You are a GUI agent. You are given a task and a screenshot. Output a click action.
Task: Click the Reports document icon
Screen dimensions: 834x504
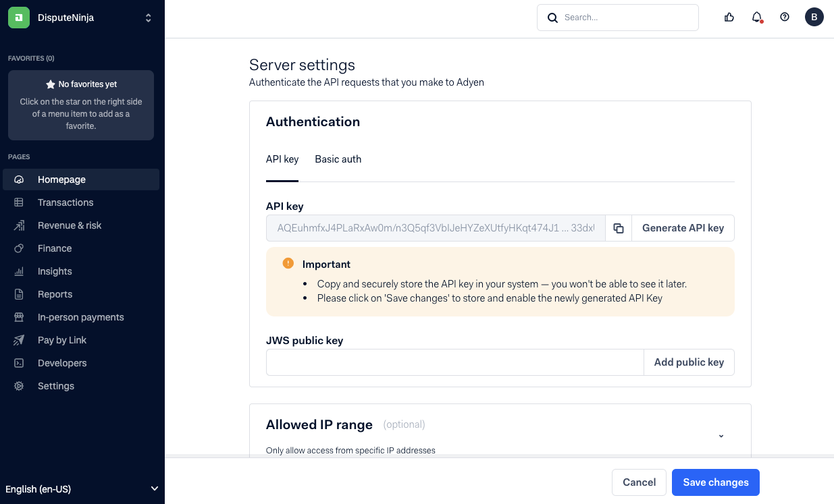pos(19,294)
